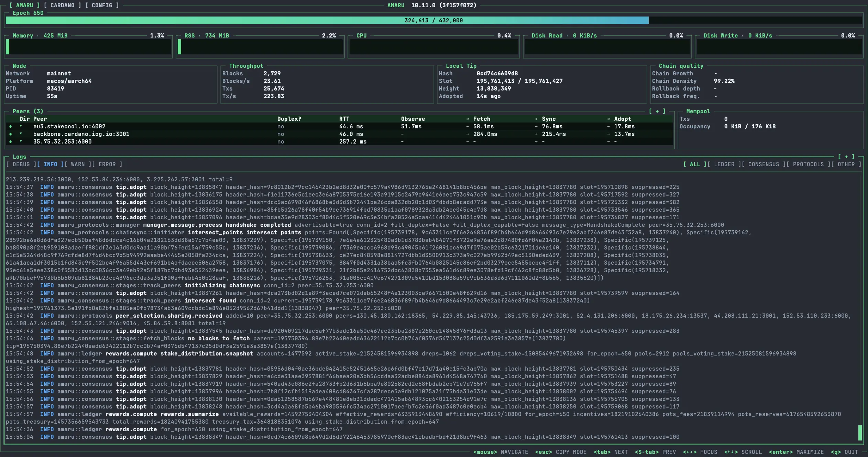Select the LEDGER log source filter
This screenshot has height=457, width=868.
(724, 164)
